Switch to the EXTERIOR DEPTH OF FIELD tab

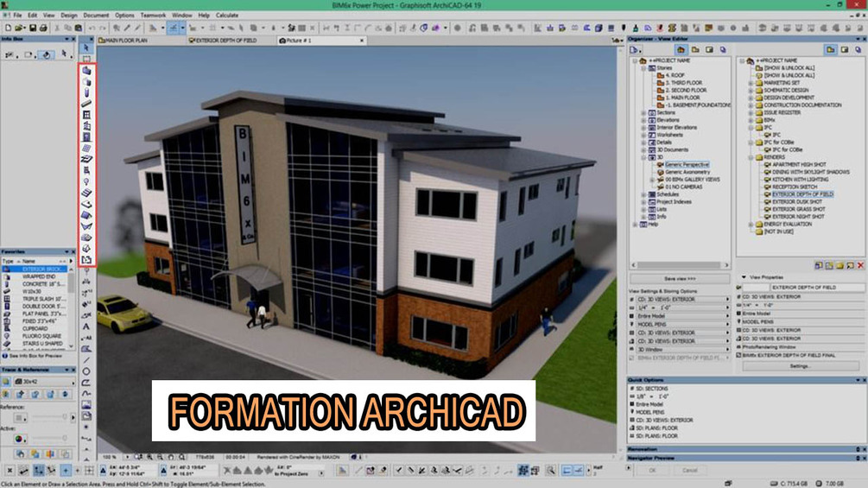[x=226, y=41]
